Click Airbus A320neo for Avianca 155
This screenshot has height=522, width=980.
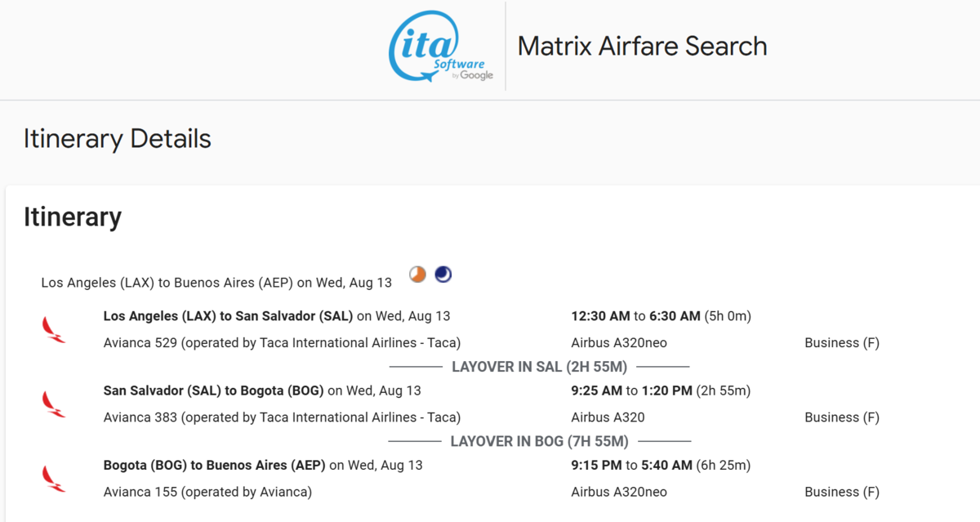point(619,492)
